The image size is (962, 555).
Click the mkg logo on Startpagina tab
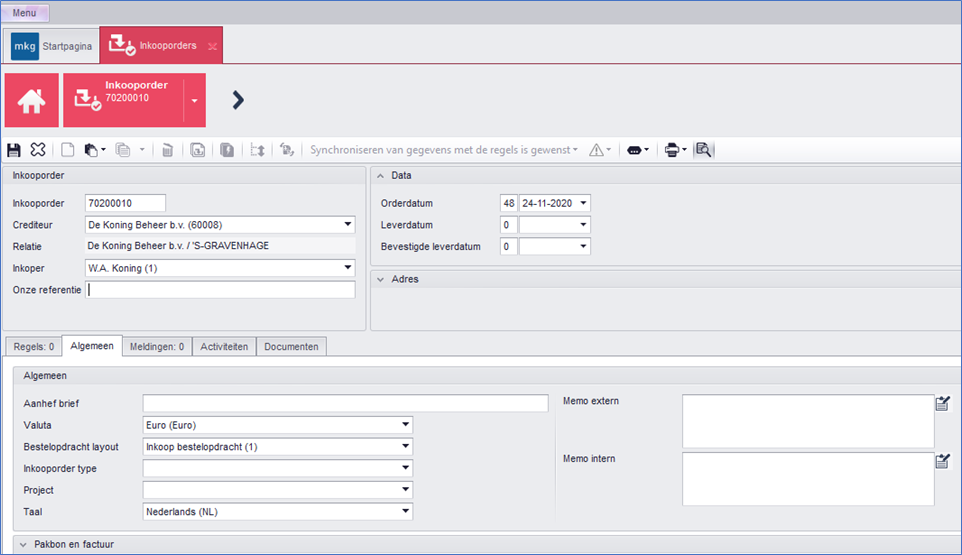click(25, 46)
